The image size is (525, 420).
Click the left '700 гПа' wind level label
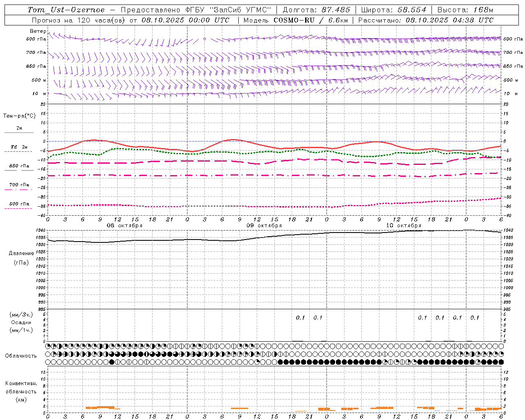tap(36, 52)
